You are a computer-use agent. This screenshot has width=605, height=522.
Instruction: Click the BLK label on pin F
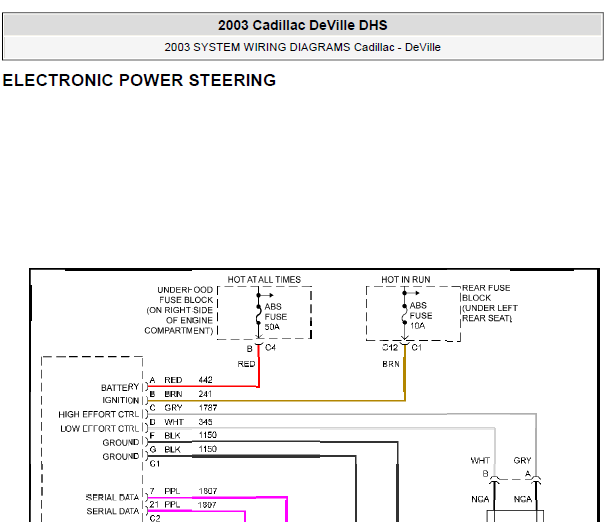point(172,436)
